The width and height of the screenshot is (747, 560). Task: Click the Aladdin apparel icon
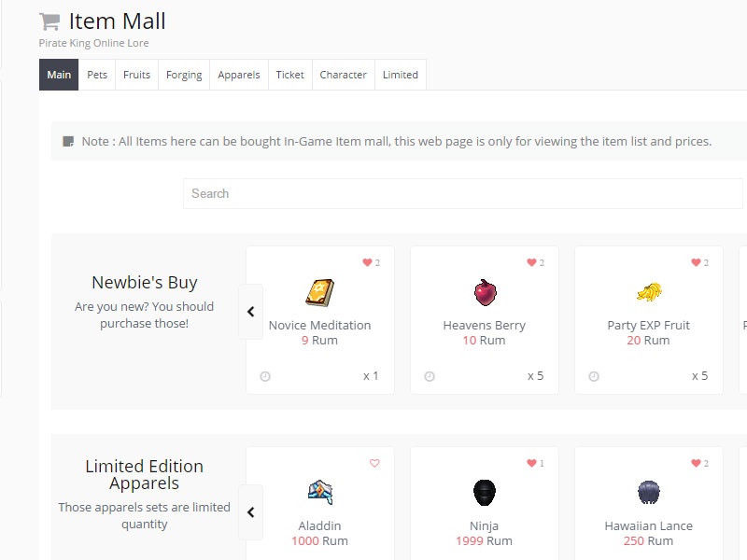[x=320, y=493]
